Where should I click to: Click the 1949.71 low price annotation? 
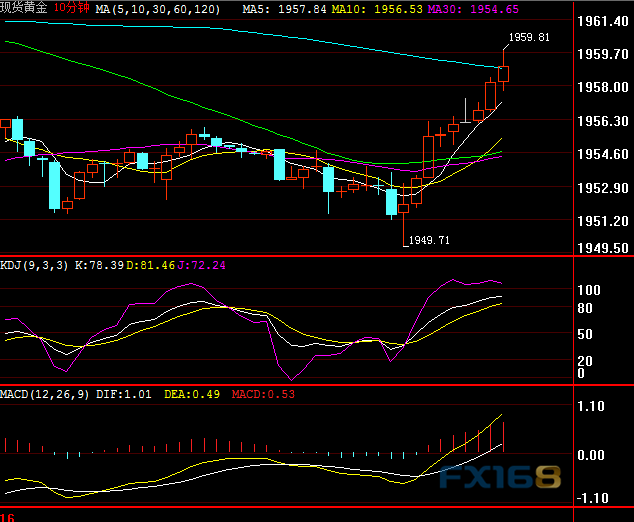click(x=429, y=240)
